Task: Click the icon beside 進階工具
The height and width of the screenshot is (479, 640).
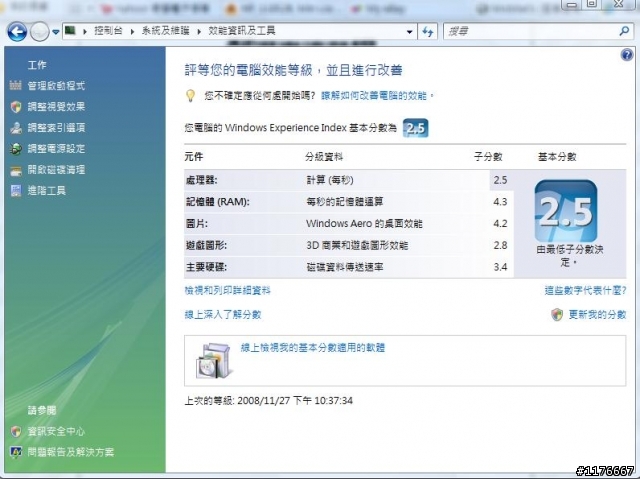Action: click(16, 191)
